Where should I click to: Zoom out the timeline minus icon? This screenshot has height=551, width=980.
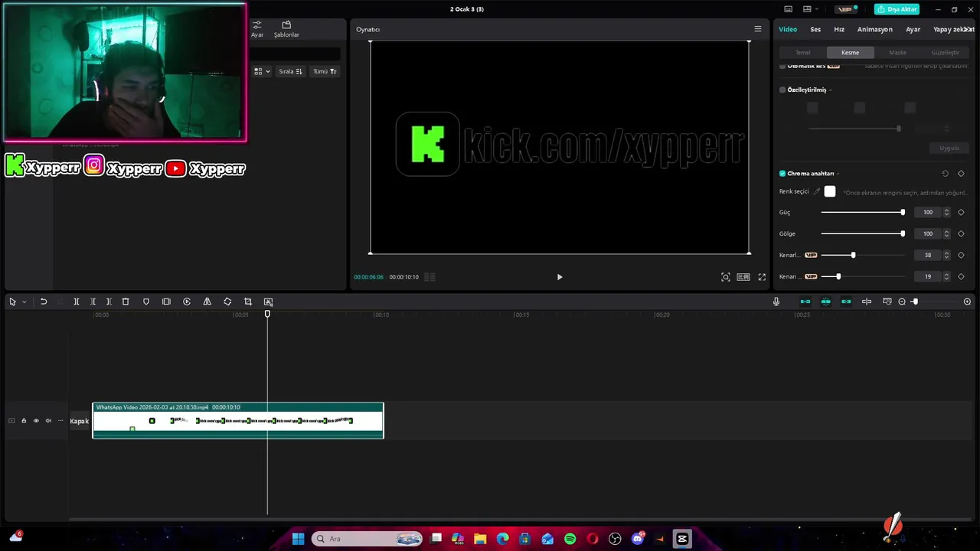click(x=902, y=302)
